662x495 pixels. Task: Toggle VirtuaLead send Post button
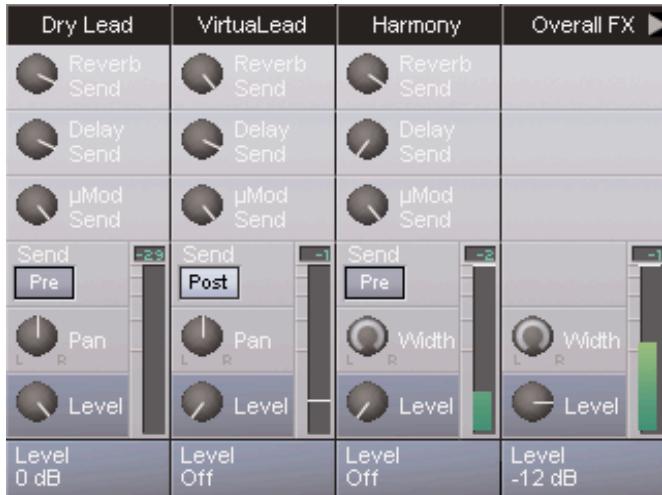point(209,283)
